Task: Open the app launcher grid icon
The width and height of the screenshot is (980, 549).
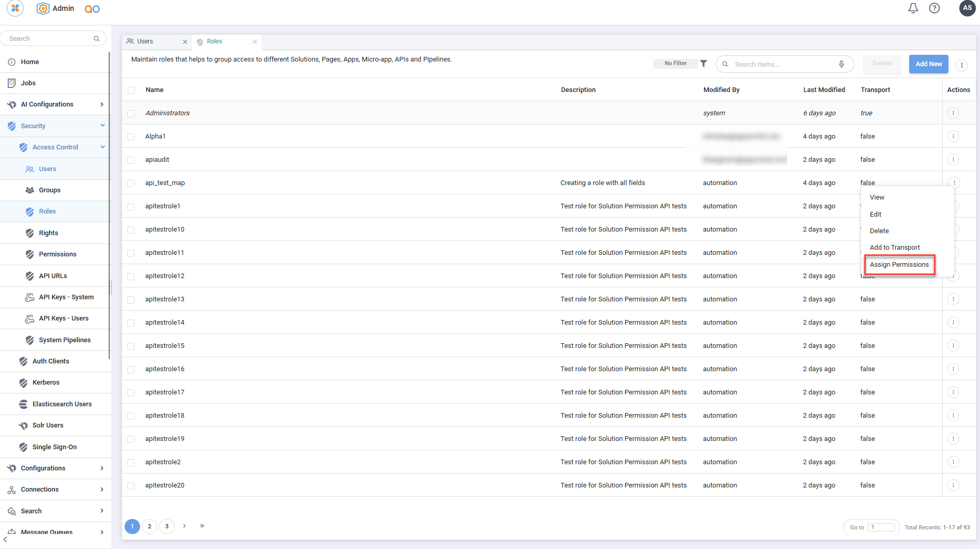Action: coord(15,8)
